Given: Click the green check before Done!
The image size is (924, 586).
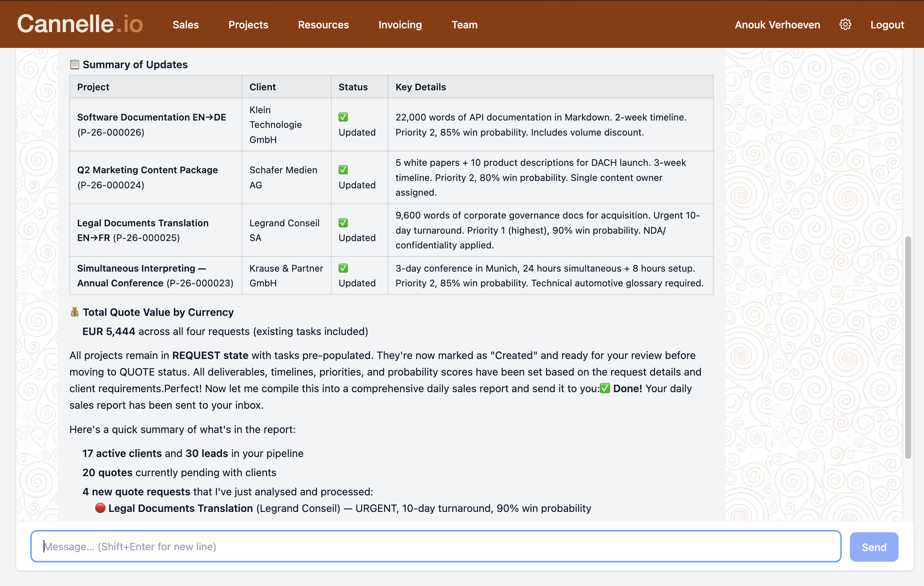Looking at the screenshot, I should coord(605,388).
